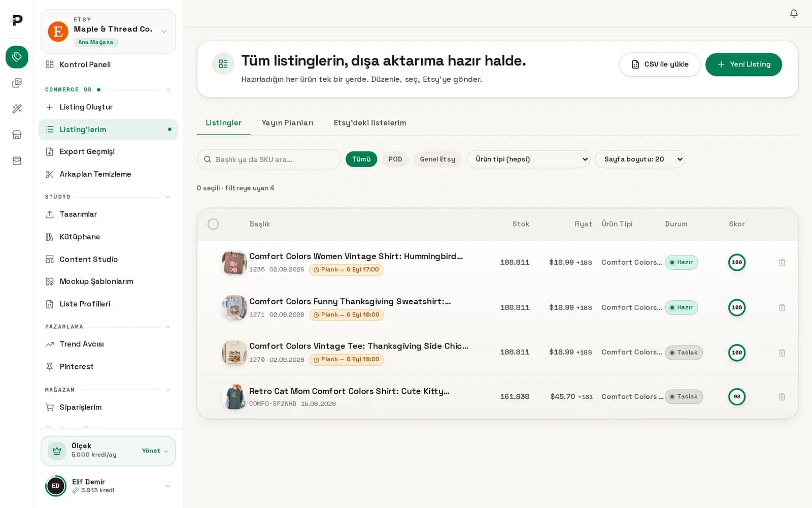The height and width of the screenshot is (508, 812).
Task: Select Listing'lerim in sidebar
Action: click(x=108, y=130)
